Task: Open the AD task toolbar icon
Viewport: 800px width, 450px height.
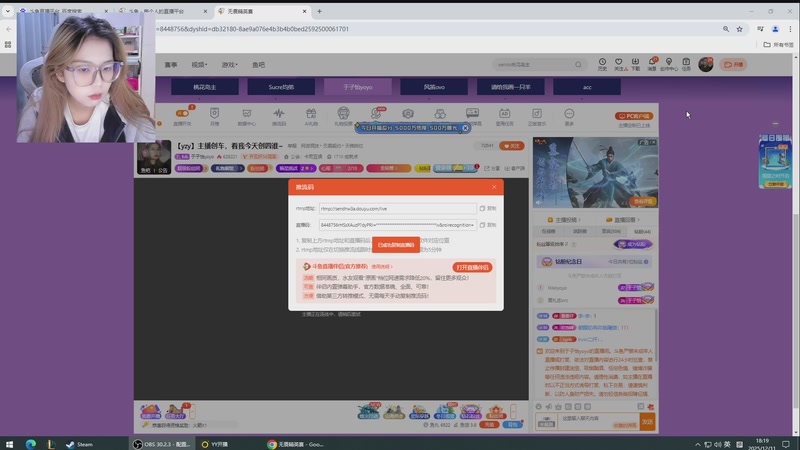Action: click(505, 113)
